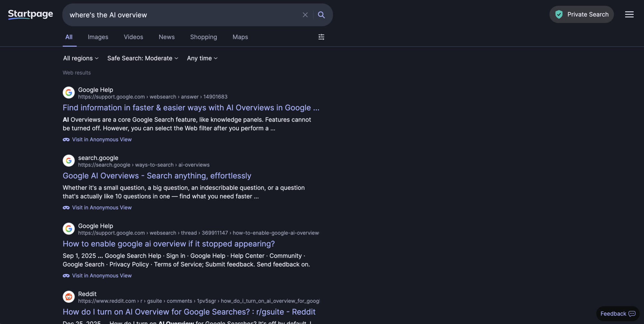
Task: Click the search.google ai-overviews URL
Action: tap(144, 165)
